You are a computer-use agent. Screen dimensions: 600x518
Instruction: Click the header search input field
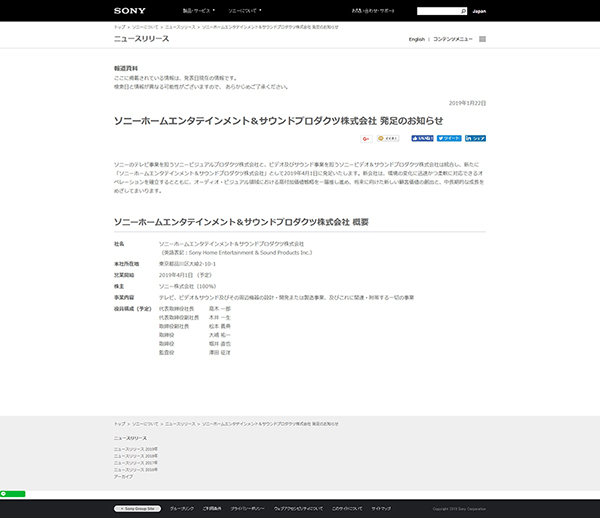coord(438,11)
